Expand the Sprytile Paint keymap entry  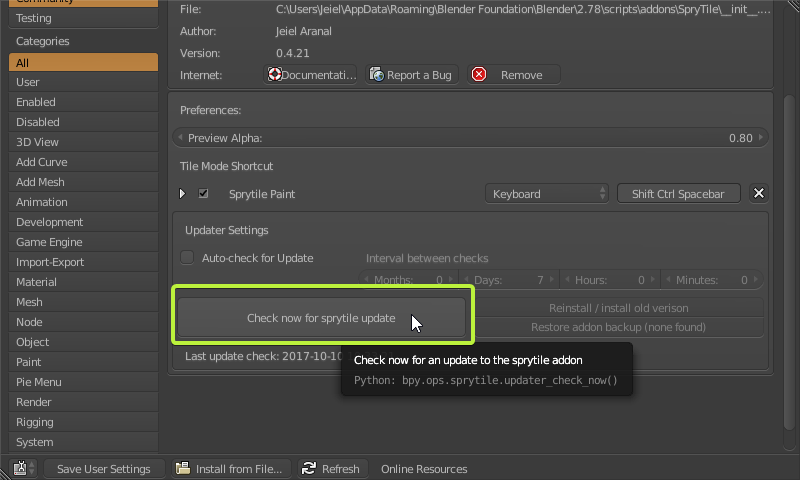tap(182, 194)
